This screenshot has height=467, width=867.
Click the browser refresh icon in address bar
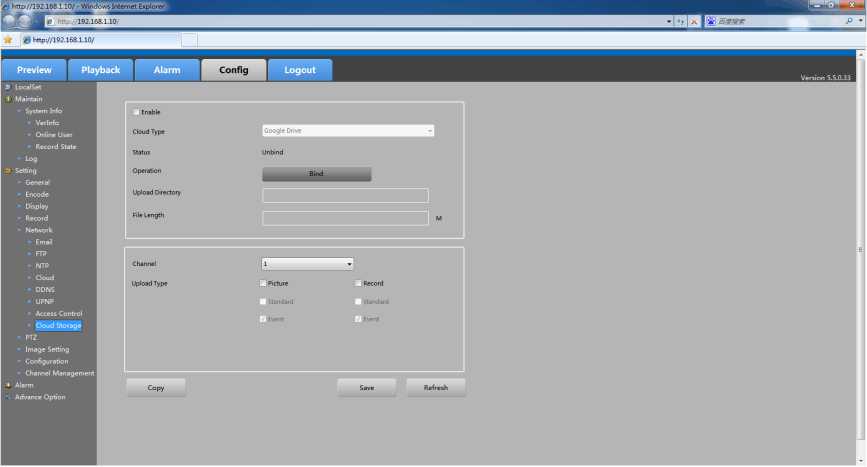(x=681, y=21)
